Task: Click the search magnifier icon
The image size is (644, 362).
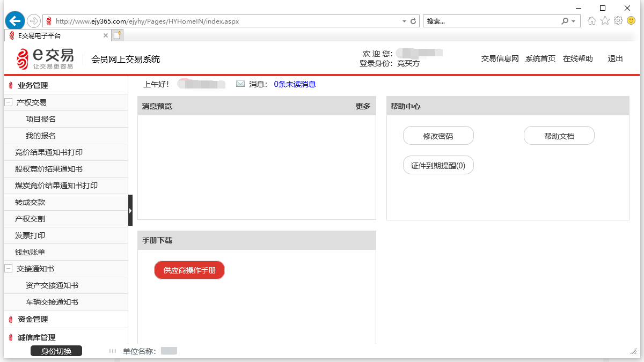Action: pos(565,21)
